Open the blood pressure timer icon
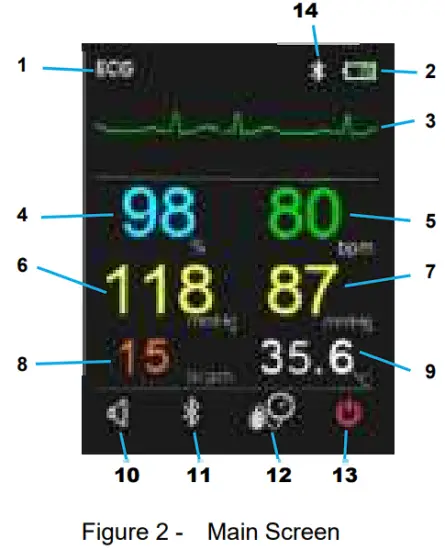 click(x=272, y=412)
